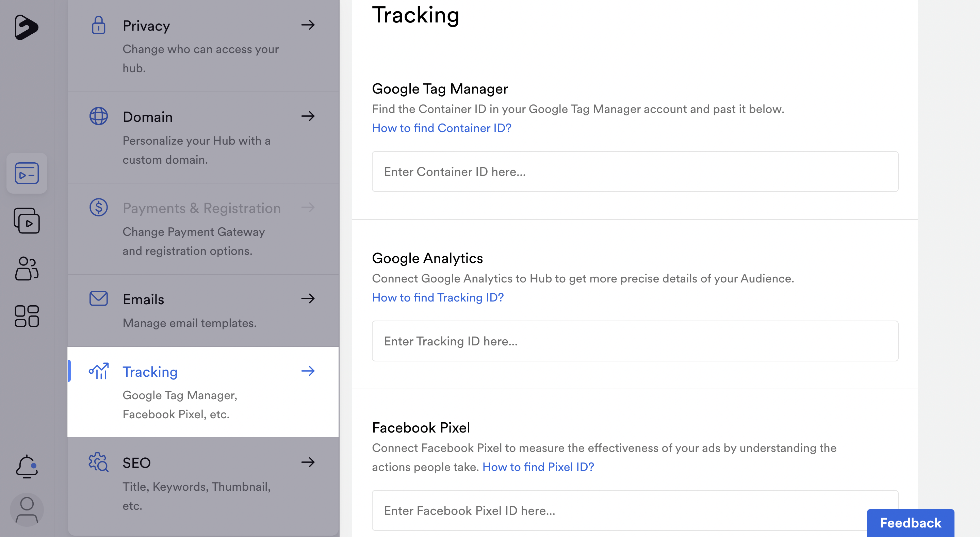Viewport: 980px width, 537px height.
Task: Click the Feedback button
Action: (910, 523)
